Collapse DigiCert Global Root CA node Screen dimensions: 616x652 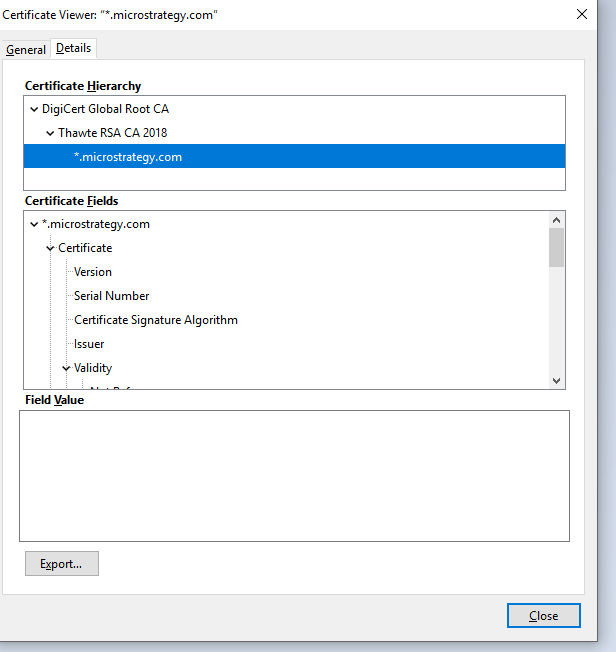34,109
